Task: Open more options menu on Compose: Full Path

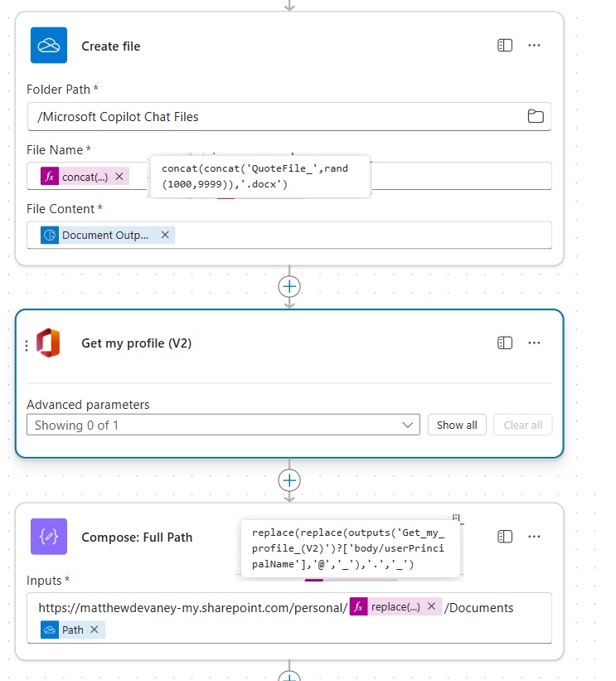Action: (x=535, y=537)
